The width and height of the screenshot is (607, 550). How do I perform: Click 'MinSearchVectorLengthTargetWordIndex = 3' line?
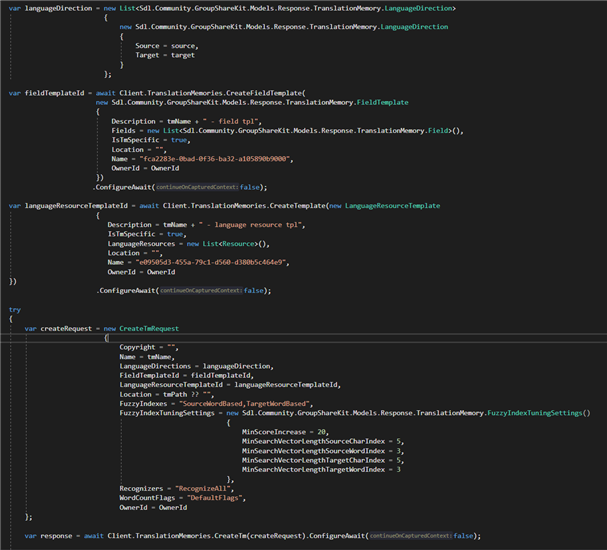point(321,469)
